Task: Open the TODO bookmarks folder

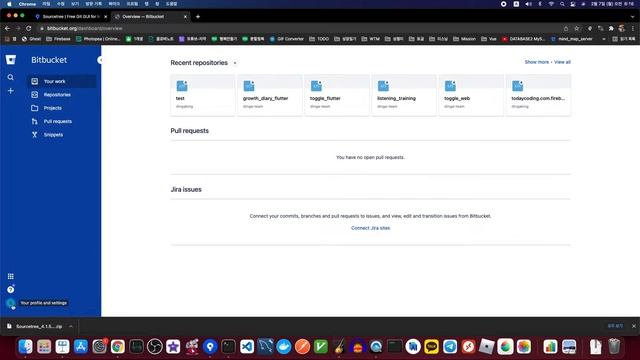Action: 319,39
